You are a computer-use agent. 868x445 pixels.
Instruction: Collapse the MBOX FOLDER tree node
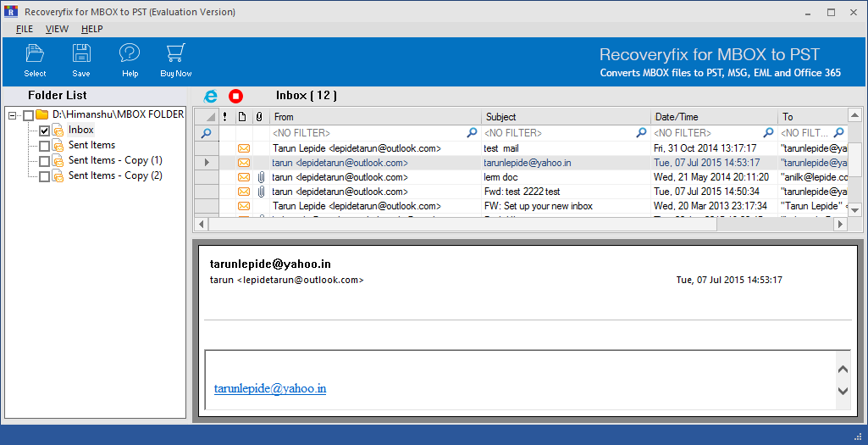(x=13, y=115)
